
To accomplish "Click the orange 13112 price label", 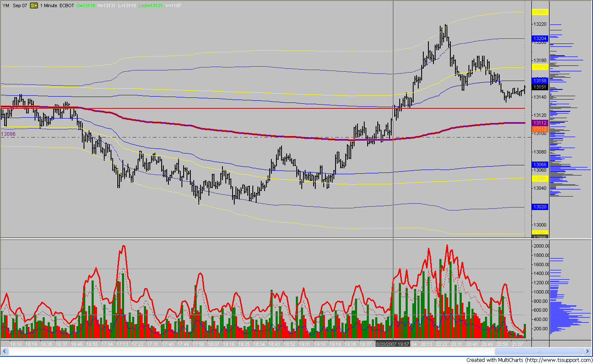I will point(540,129).
